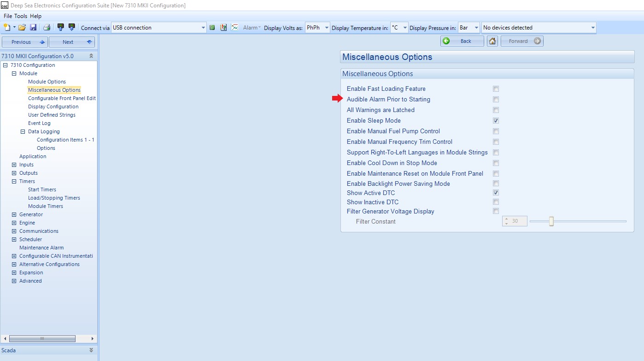Open the Display Temperature unit dropdown

click(x=405, y=28)
